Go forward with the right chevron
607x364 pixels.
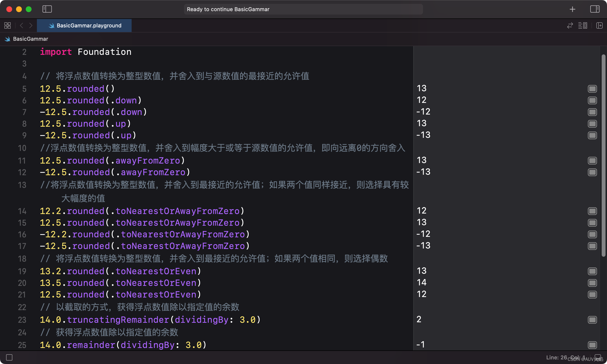[x=31, y=25]
